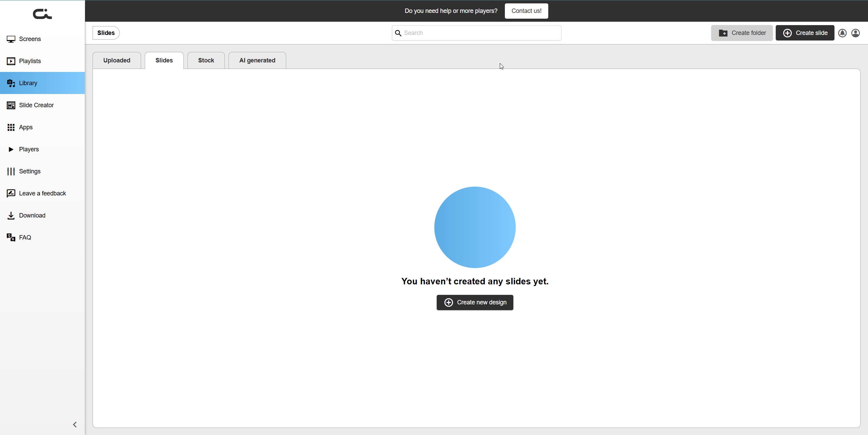Switch to the Uploaded tab

[117, 60]
